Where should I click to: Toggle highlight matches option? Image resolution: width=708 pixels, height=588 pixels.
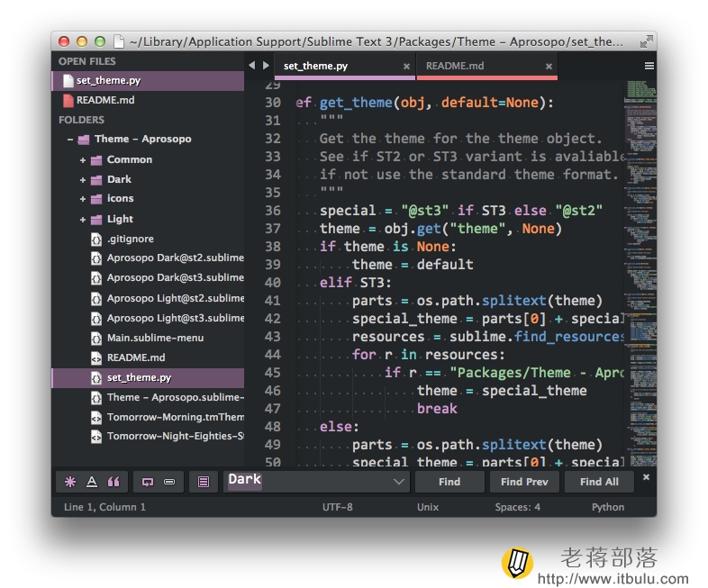click(x=204, y=482)
